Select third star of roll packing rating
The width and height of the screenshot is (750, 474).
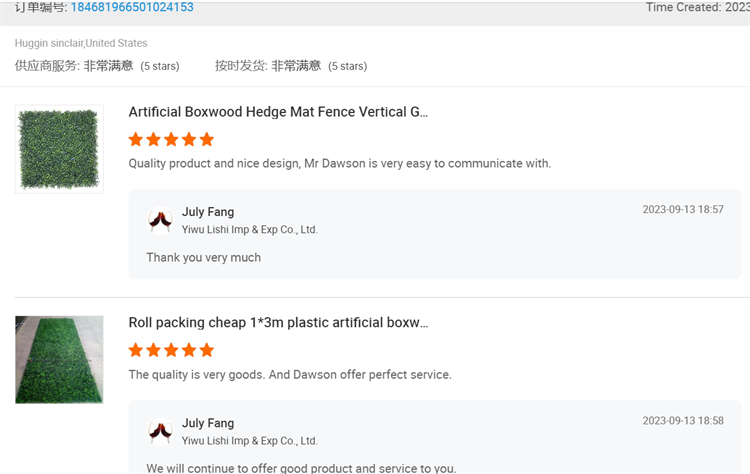point(171,350)
